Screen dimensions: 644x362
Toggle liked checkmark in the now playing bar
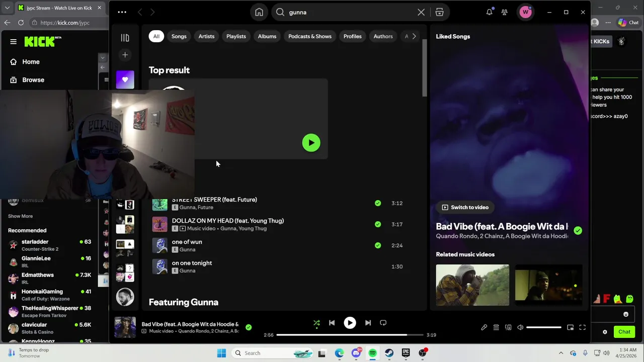[x=249, y=327]
